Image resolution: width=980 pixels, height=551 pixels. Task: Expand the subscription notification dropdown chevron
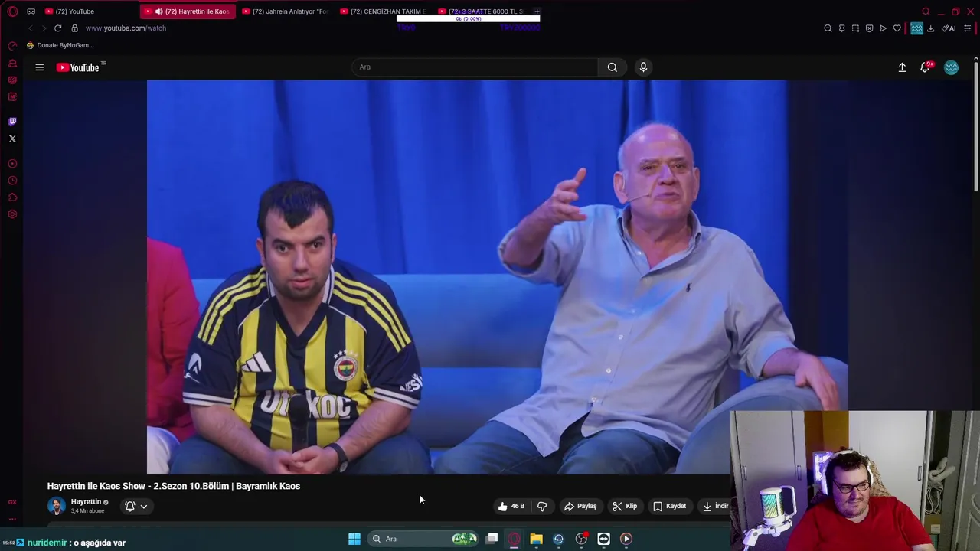pyautogui.click(x=143, y=506)
